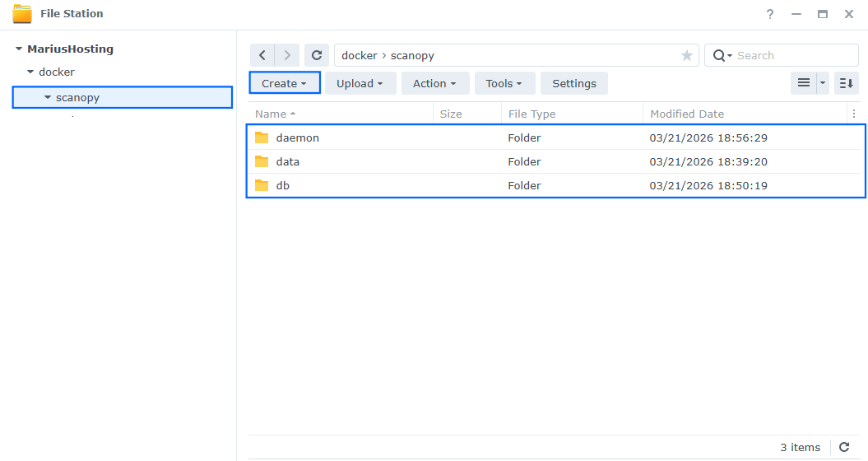Click Folder type in db row
Image resolution: width=868 pixels, height=461 pixels.
coord(524,185)
